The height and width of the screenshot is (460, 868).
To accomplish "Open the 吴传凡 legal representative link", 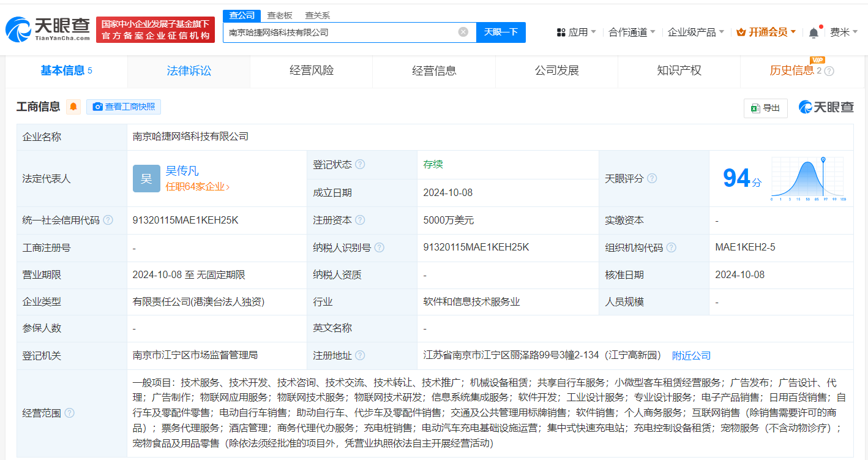I will (182, 171).
